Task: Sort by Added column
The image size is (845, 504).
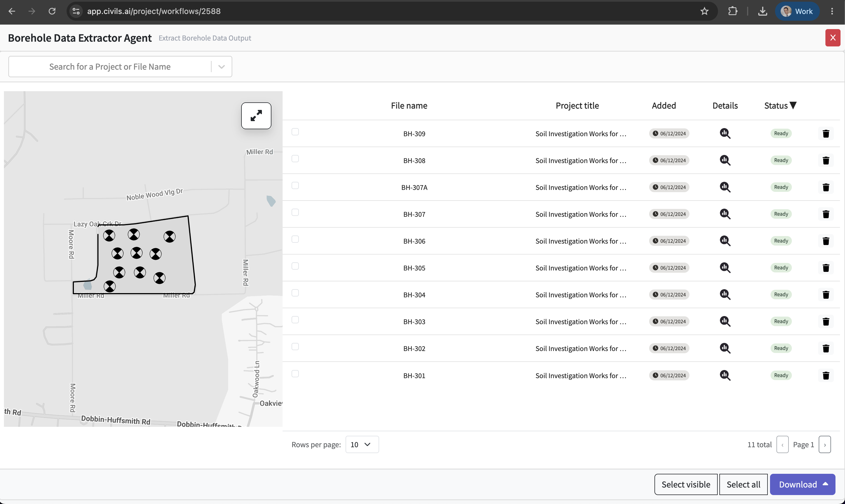Action: pos(664,106)
